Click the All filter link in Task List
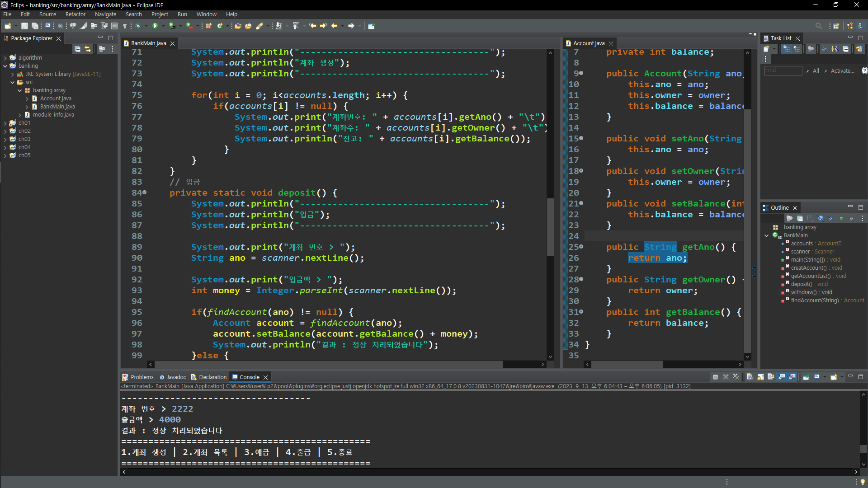868x488 pixels. (x=816, y=70)
